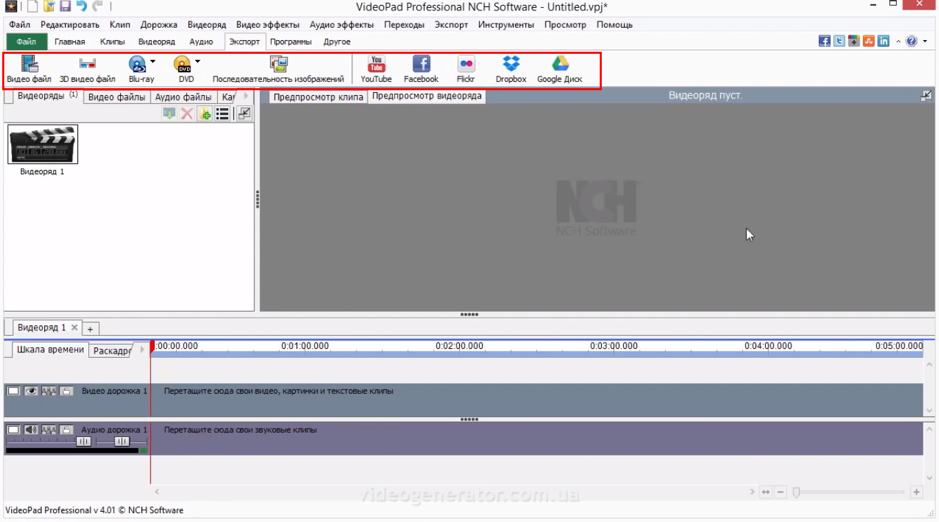
Task: Click the green Файл button
Action: tap(26, 41)
